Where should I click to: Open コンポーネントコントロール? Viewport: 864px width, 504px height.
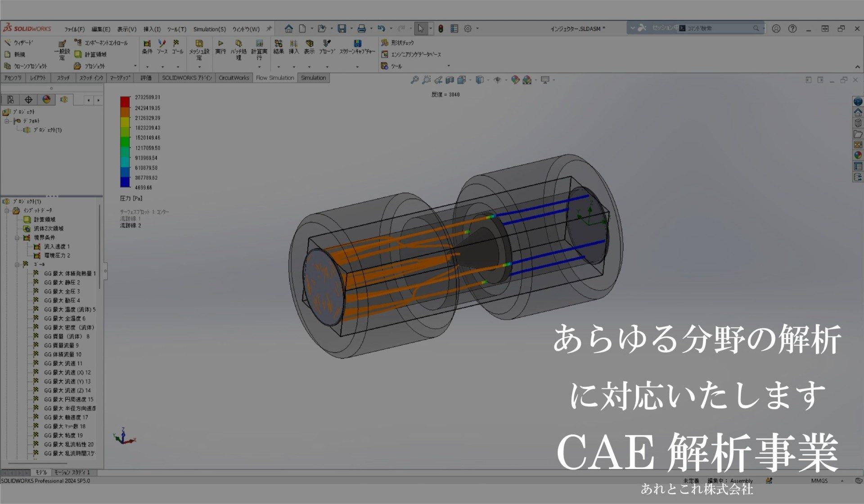(x=101, y=43)
